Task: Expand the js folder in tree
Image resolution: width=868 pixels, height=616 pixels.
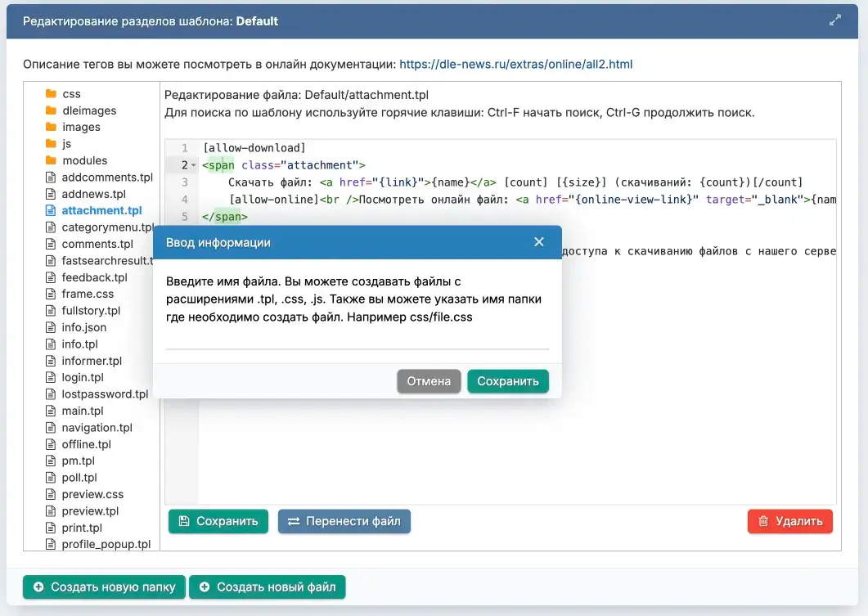Action: pos(66,144)
